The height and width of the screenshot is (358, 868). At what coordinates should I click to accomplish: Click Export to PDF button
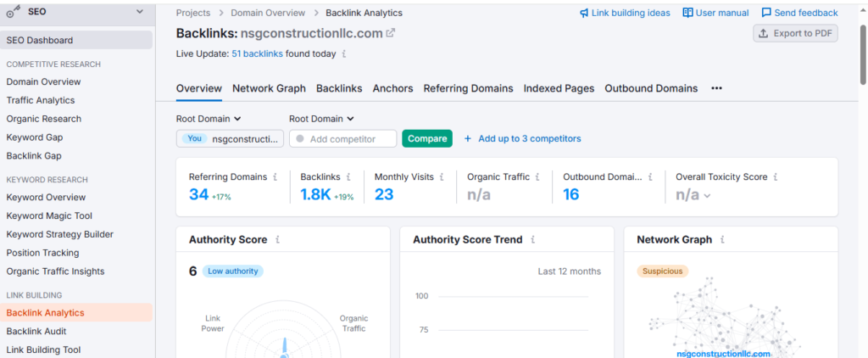coord(795,33)
